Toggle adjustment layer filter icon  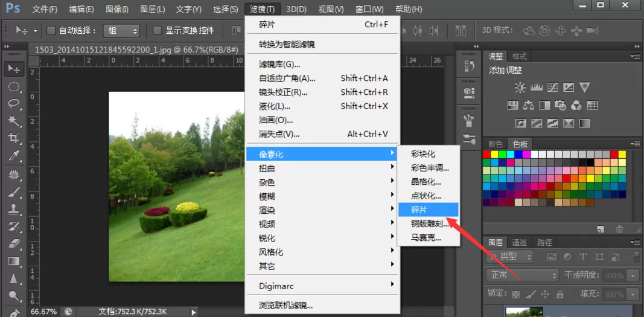(567, 257)
